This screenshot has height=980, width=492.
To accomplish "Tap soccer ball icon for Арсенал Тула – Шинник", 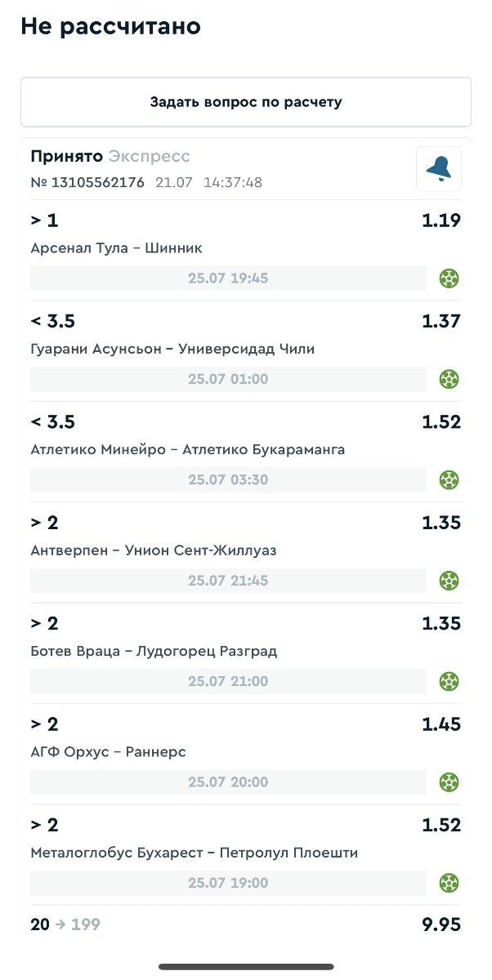I will click(x=449, y=278).
